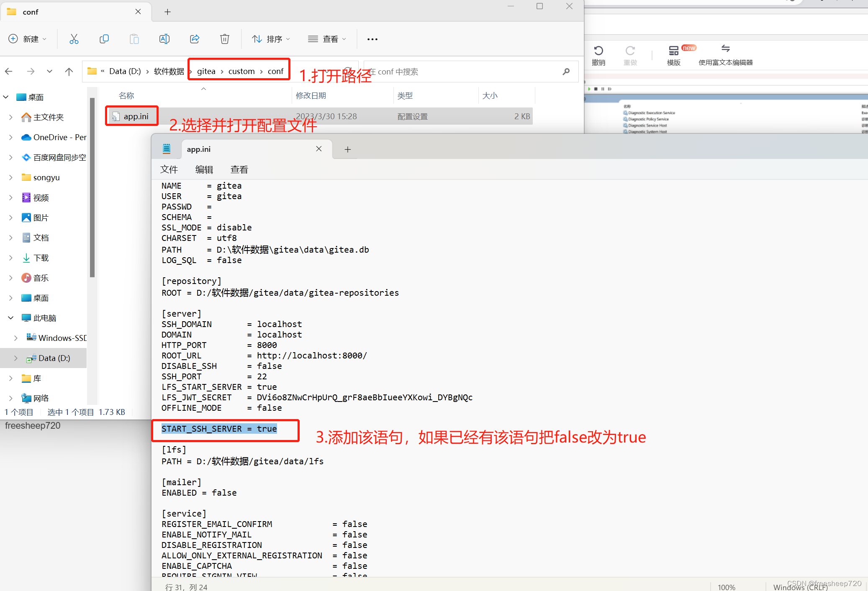Open the 文件 menu in Notepad

(x=169, y=169)
